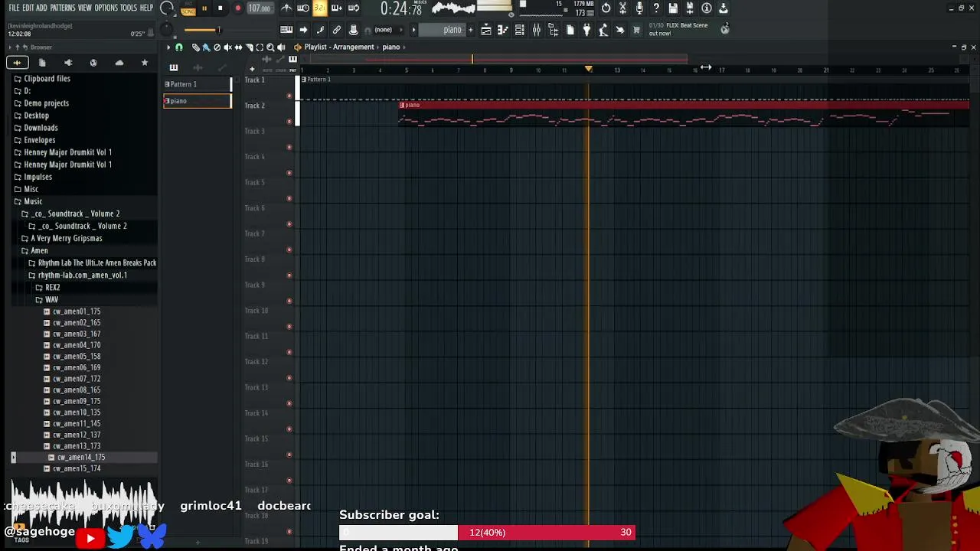980x551 pixels.
Task: Open the OPTIONS menu
Action: coord(106,8)
